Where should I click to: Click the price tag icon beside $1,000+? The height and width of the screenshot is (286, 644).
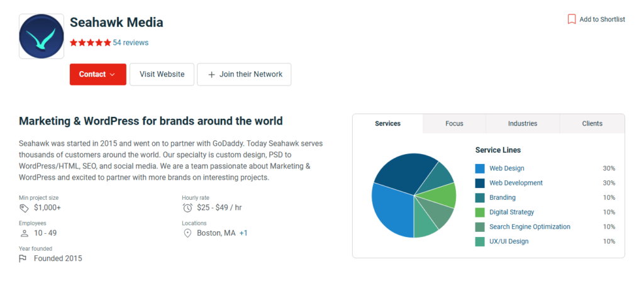click(24, 207)
